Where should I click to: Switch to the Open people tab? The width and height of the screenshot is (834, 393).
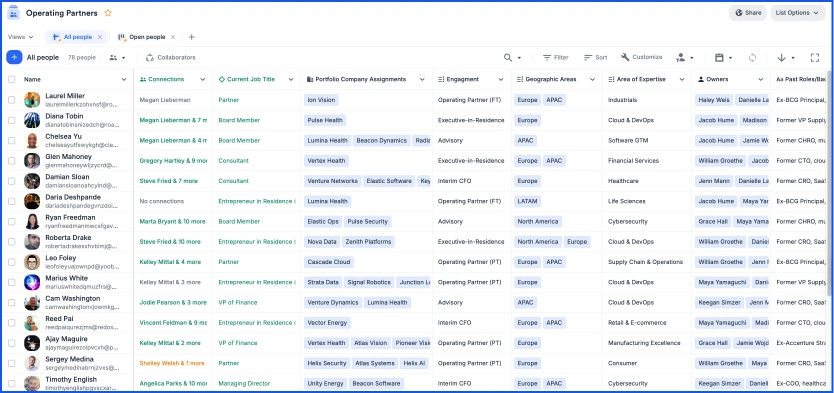click(147, 37)
